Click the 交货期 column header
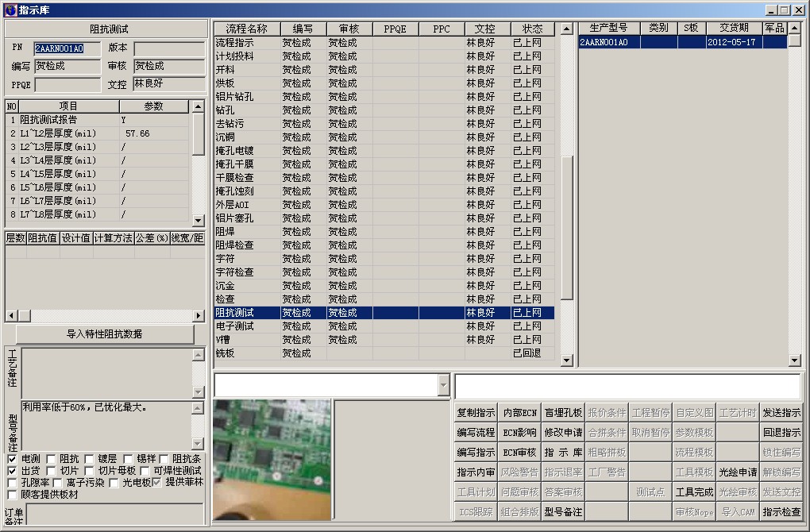Screen dimensions: 810x532 pyautogui.click(x=734, y=28)
